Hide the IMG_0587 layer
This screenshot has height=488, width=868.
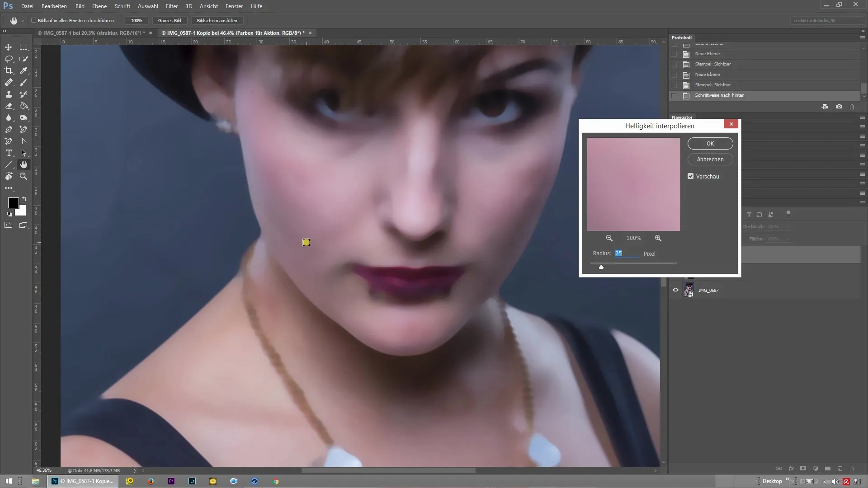pos(675,290)
